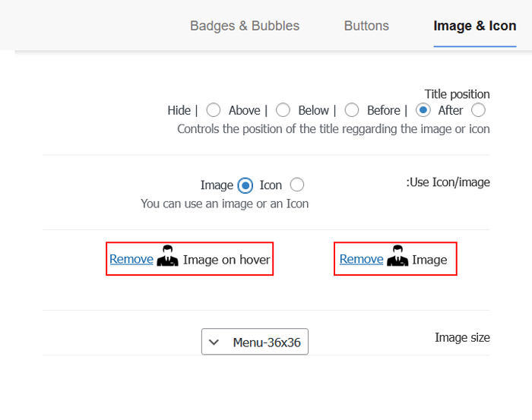This screenshot has height=420, width=532.
Task: Click the "Title position" setting label
Action: point(457,94)
